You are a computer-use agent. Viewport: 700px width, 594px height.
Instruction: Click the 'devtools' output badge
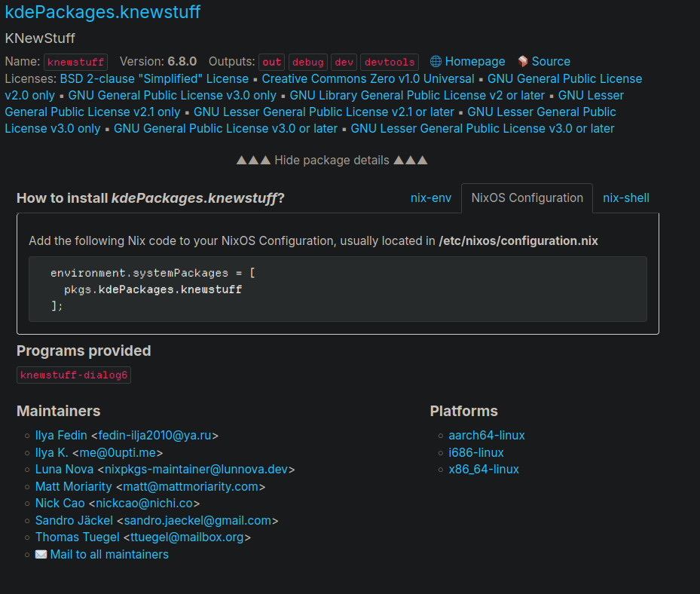pyautogui.click(x=390, y=62)
